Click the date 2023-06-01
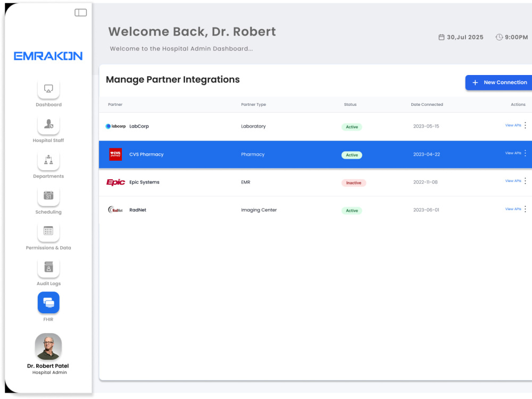This screenshot has height=399, width=532. pos(426,210)
